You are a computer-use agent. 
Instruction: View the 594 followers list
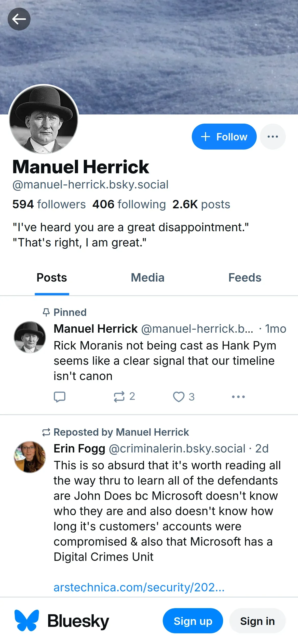click(49, 204)
